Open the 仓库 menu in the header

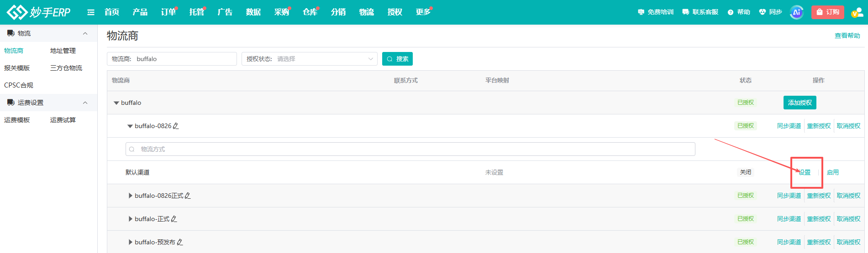310,12
